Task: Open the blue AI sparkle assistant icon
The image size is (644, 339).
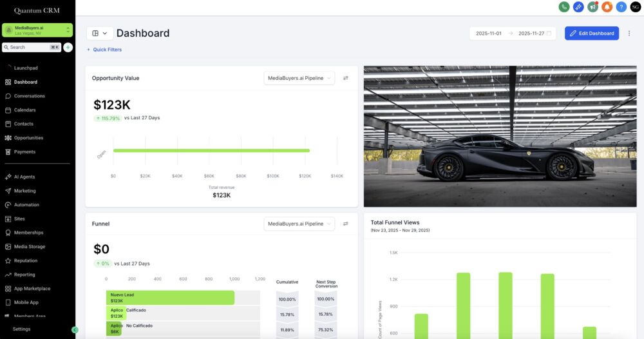Action: 578,6
